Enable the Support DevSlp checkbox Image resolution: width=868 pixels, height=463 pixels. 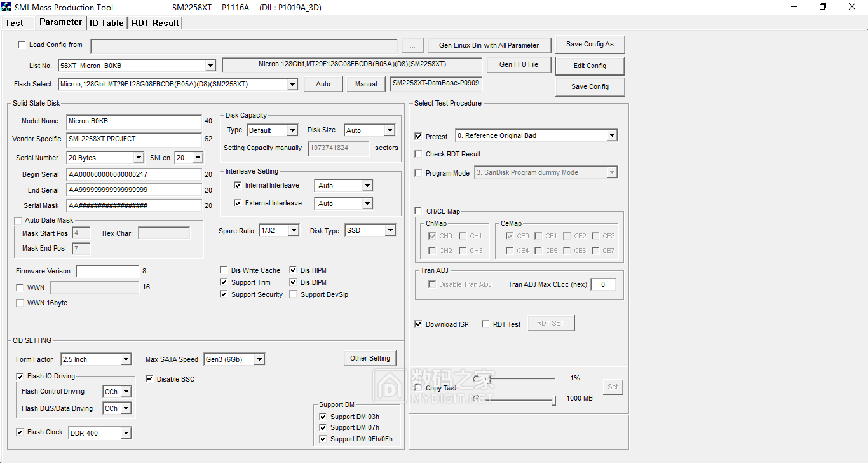pyautogui.click(x=294, y=294)
